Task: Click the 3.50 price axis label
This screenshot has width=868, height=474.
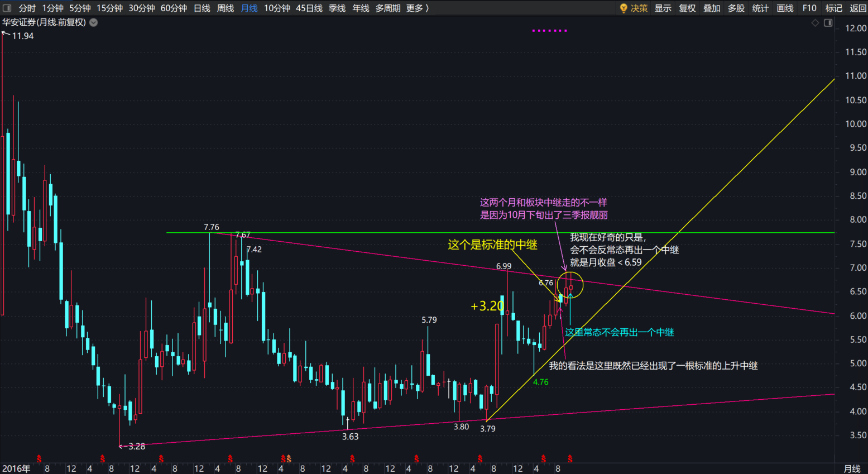Action: [x=857, y=435]
